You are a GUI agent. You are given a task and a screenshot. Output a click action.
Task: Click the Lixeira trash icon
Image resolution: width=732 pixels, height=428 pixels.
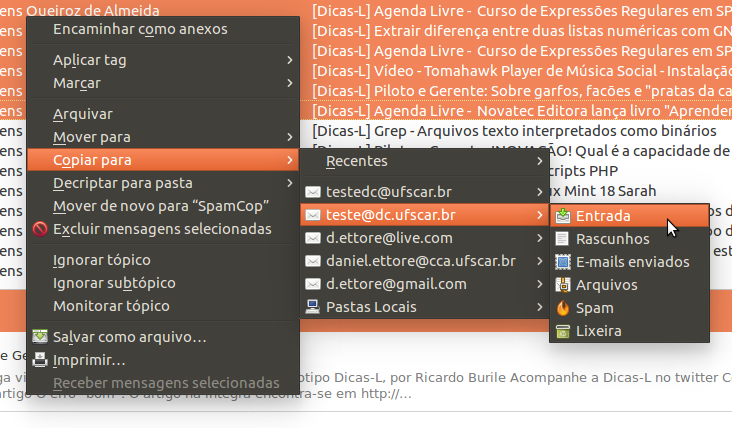(563, 331)
